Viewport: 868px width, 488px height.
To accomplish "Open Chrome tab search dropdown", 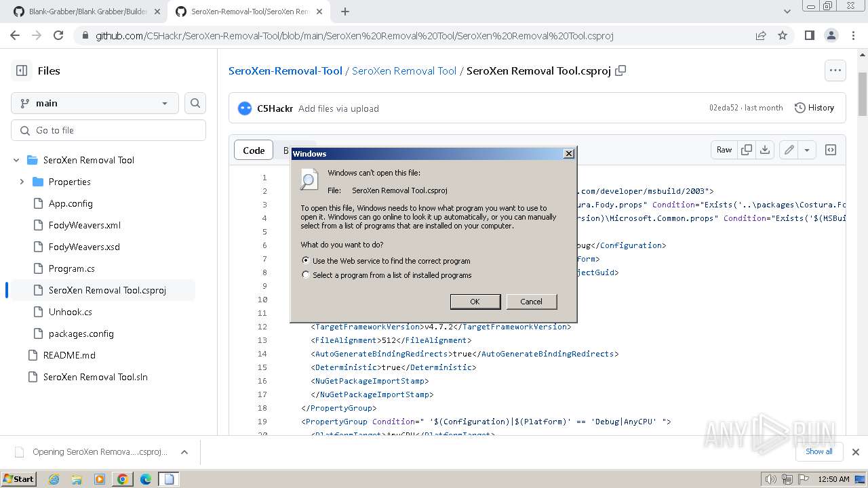I will pos(787,12).
